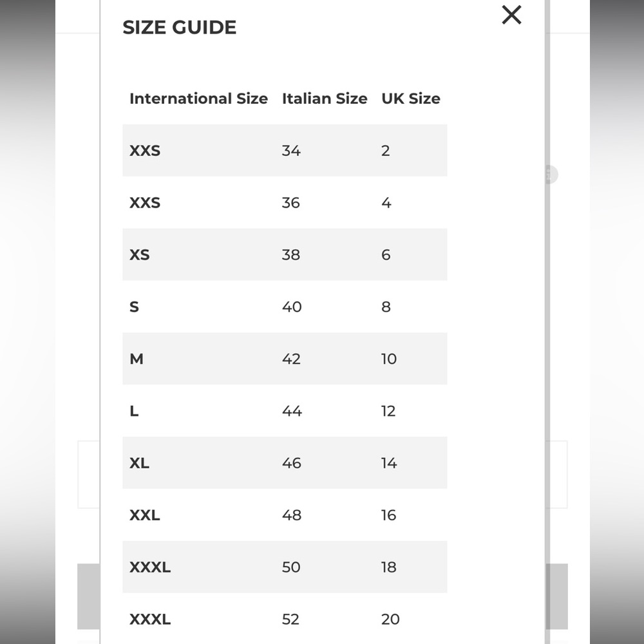Select the XXL size row

click(285, 515)
